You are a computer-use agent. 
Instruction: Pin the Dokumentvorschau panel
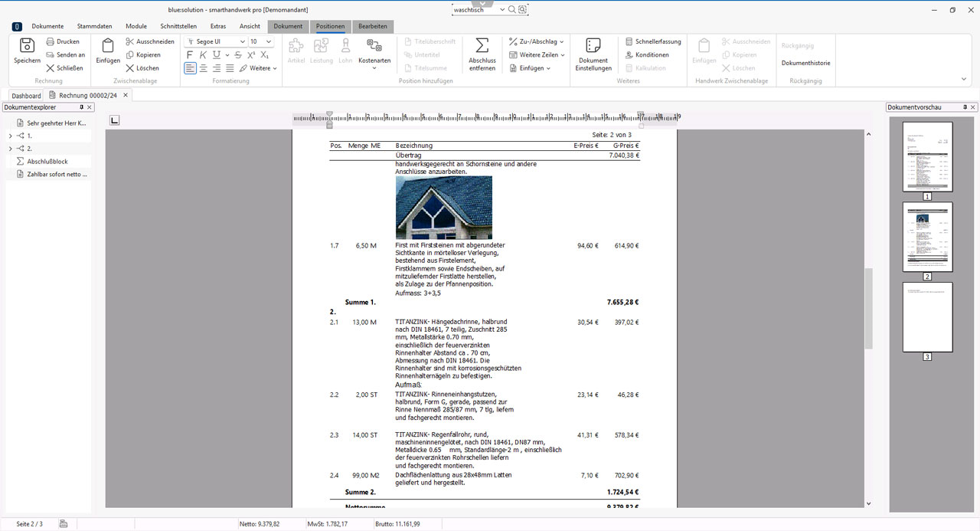click(965, 107)
